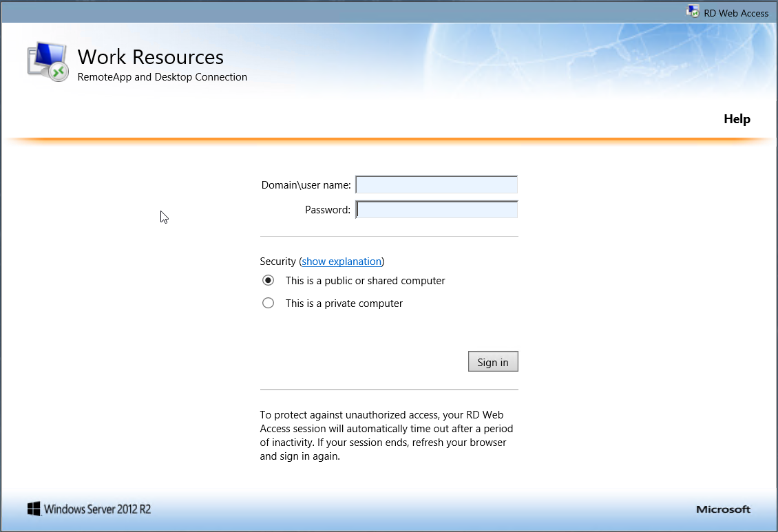The height and width of the screenshot is (532, 778).
Task: Click the Password label text
Action: [x=328, y=210]
